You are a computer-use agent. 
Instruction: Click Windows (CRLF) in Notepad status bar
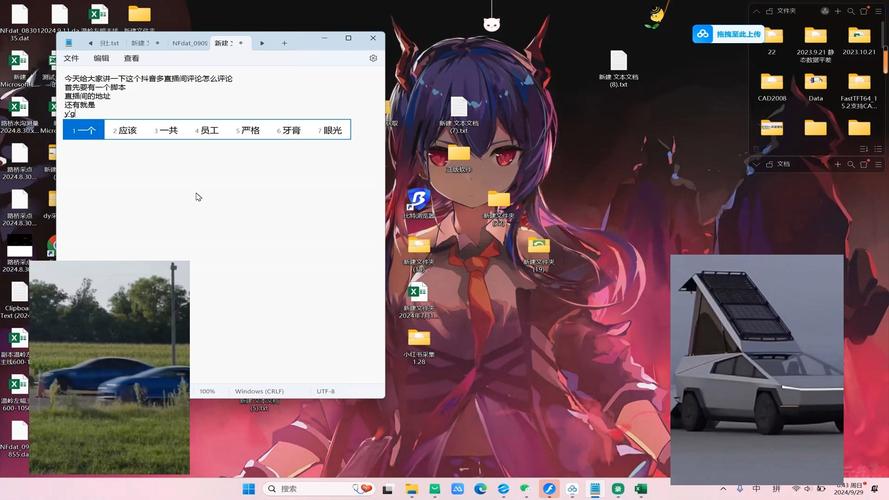pyautogui.click(x=259, y=391)
